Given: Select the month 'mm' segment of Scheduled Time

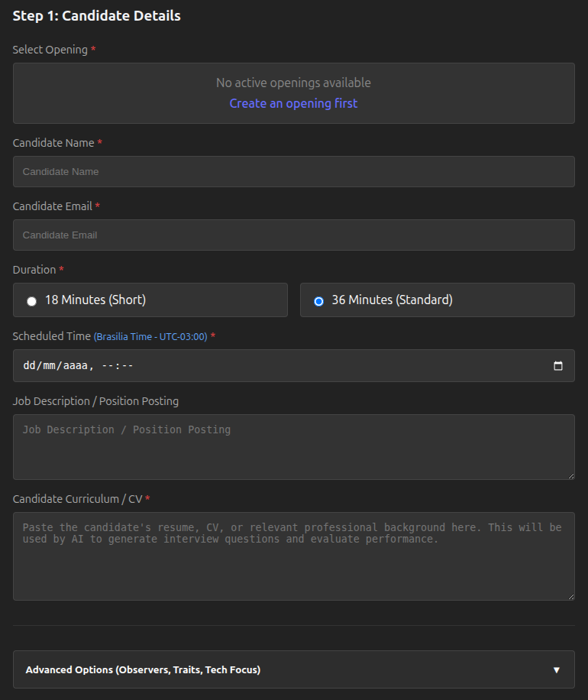Looking at the screenshot, I should pyautogui.click(x=50, y=366).
